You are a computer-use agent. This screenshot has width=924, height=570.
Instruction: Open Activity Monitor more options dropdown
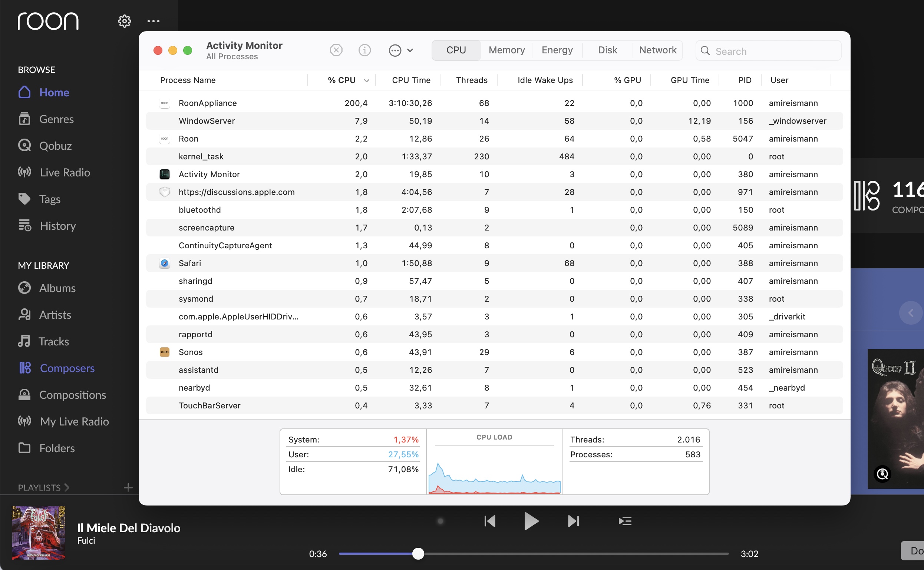401,50
